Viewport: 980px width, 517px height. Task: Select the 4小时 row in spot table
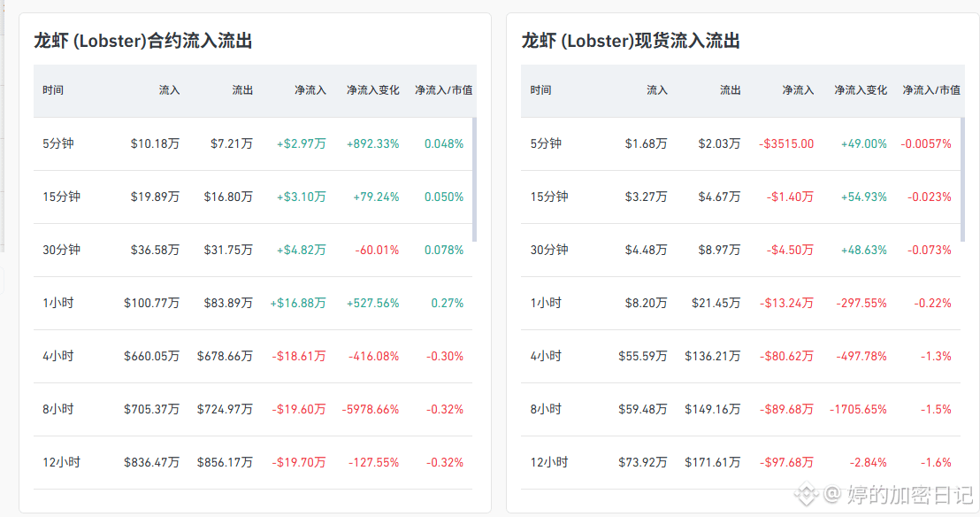740,356
